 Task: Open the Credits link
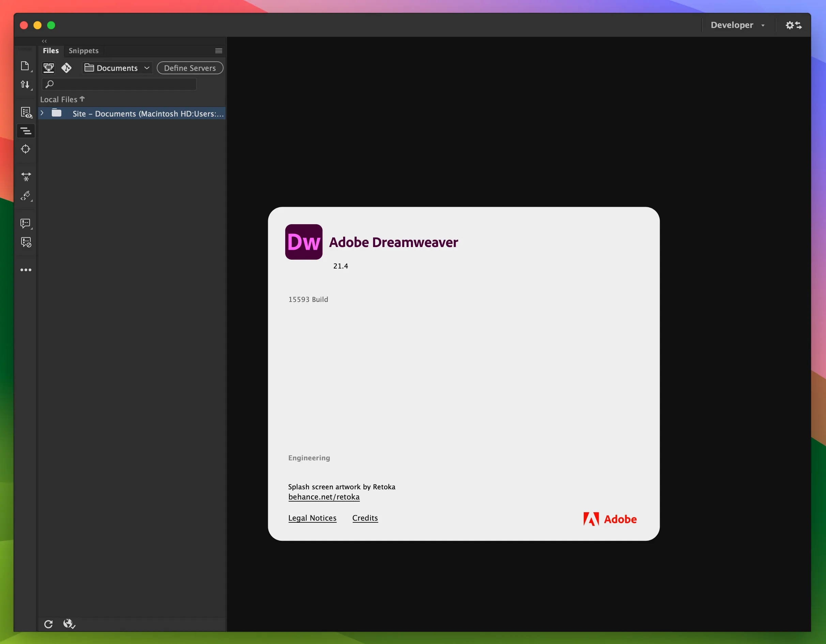pyautogui.click(x=365, y=518)
